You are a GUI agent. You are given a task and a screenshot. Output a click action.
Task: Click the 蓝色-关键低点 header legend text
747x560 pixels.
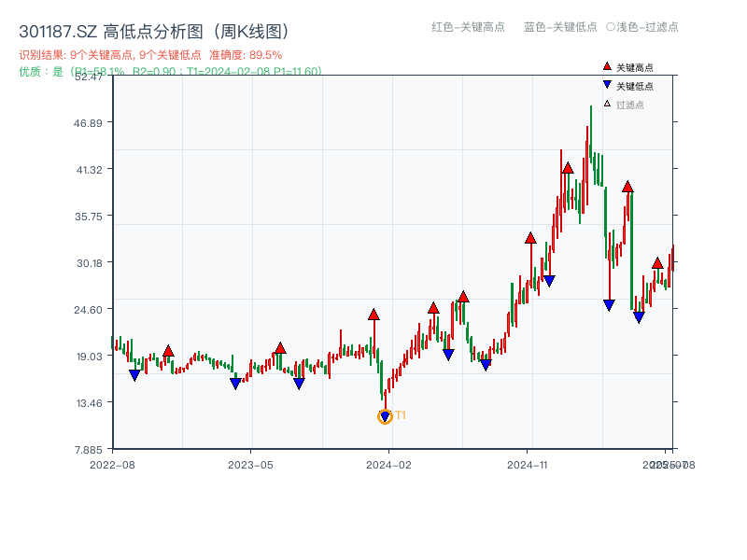coord(560,27)
